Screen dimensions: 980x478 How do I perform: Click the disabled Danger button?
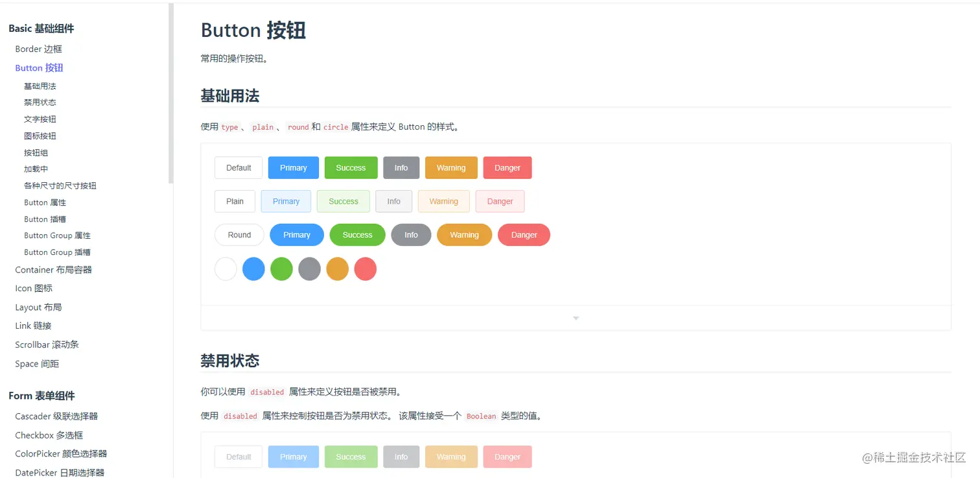(507, 457)
